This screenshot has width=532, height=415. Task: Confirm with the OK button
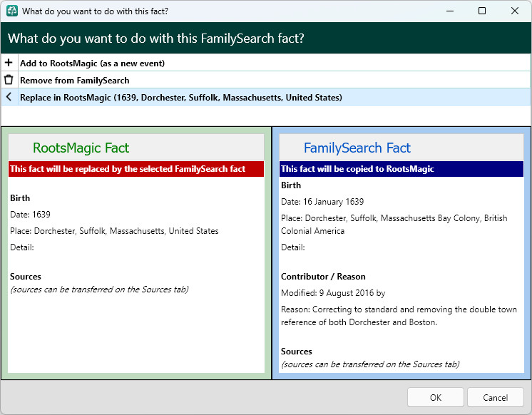(436, 397)
